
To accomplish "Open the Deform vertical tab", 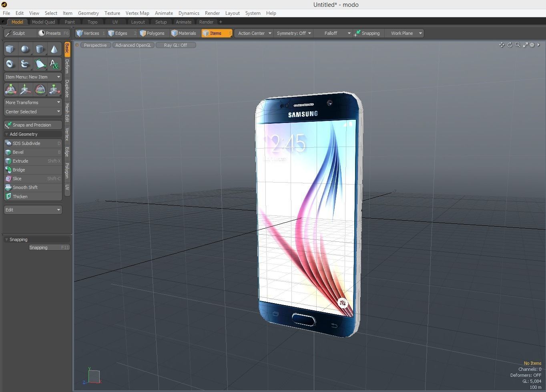I will pos(67,66).
